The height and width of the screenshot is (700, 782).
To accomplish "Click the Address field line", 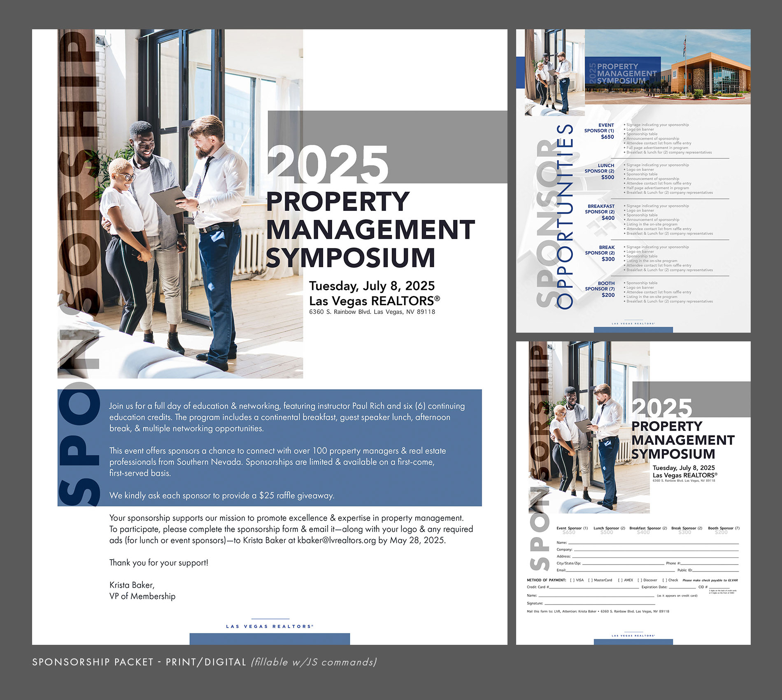I will tap(655, 556).
